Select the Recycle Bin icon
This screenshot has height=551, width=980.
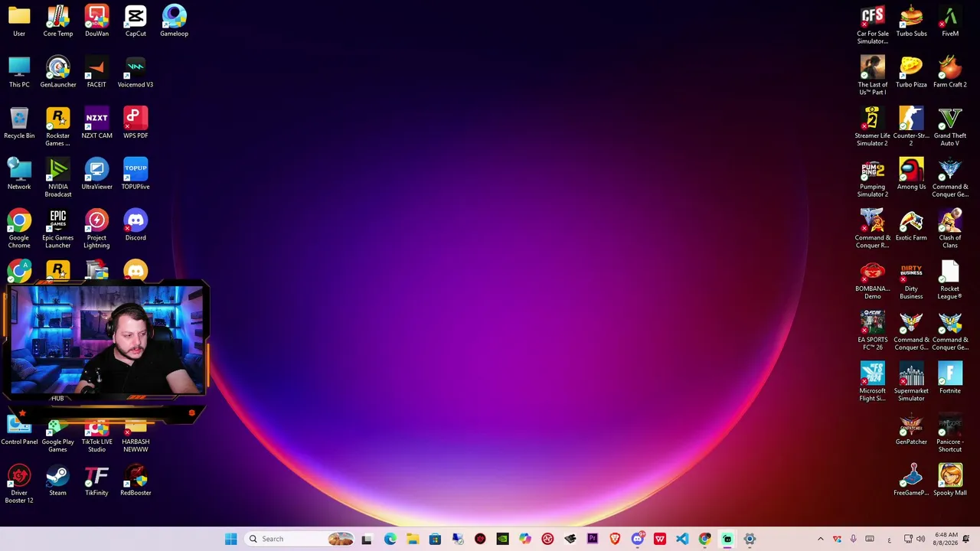19,123
